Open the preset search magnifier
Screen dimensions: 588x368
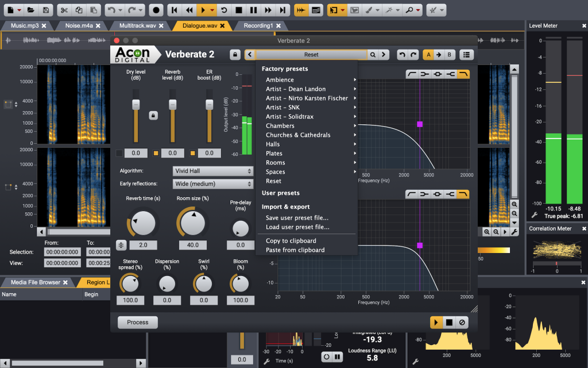pos(373,55)
